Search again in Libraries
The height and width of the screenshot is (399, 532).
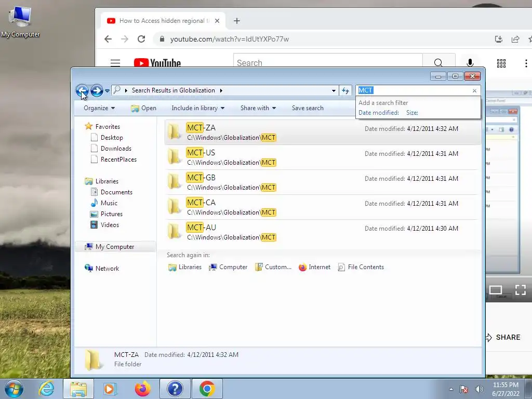pos(185,268)
